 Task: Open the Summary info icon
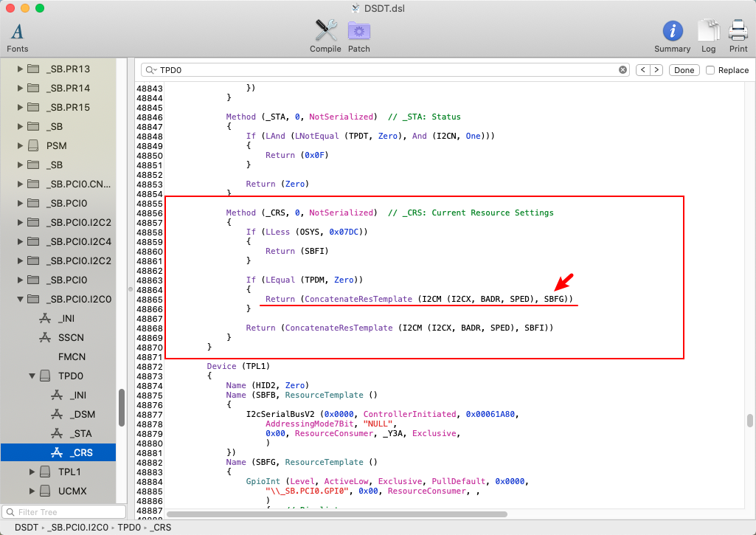672,35
